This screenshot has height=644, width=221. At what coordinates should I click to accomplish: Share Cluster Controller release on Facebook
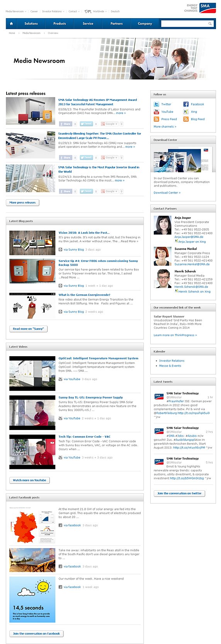[66, 158]
